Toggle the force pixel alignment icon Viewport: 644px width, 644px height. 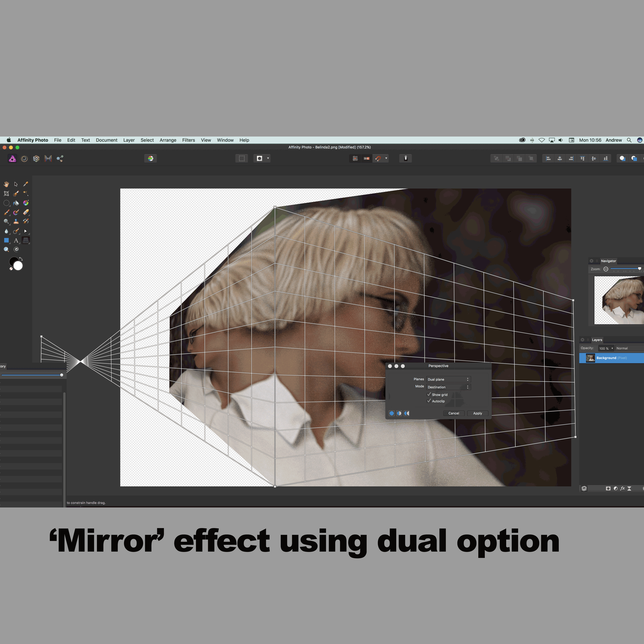point(355,158)
